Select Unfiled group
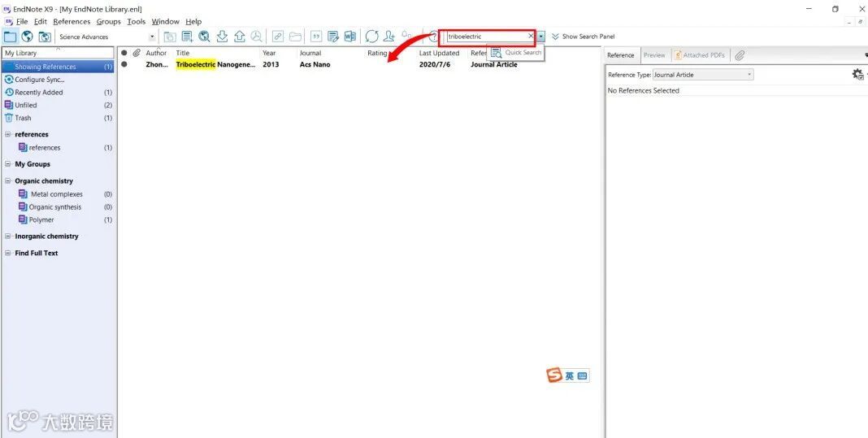This screenshot has height=438, width=868. click(x=59, y=105)
